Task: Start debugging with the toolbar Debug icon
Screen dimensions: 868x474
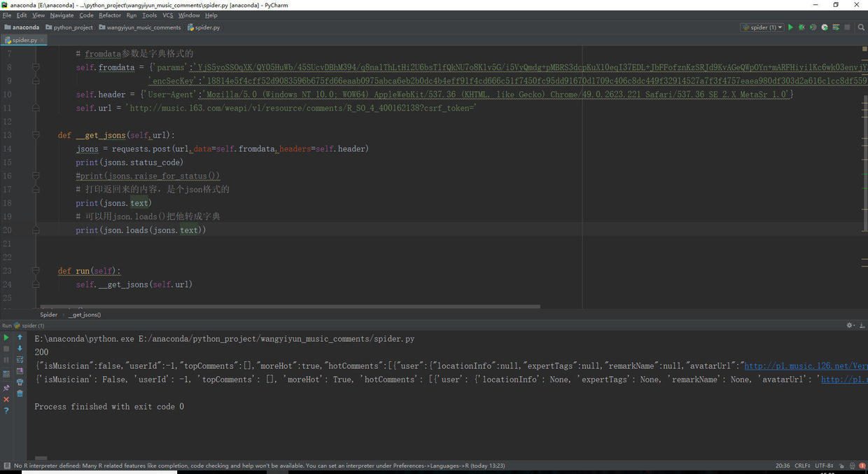Action: coord(801,27)
